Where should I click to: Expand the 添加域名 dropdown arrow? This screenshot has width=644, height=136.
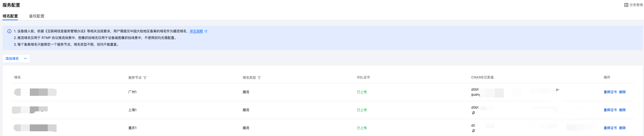[25, 59]
